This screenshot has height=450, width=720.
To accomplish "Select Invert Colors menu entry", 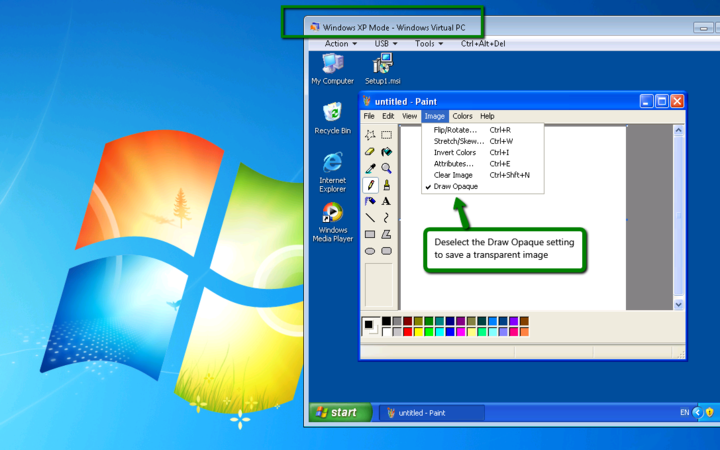I will [x=482, y=152].
